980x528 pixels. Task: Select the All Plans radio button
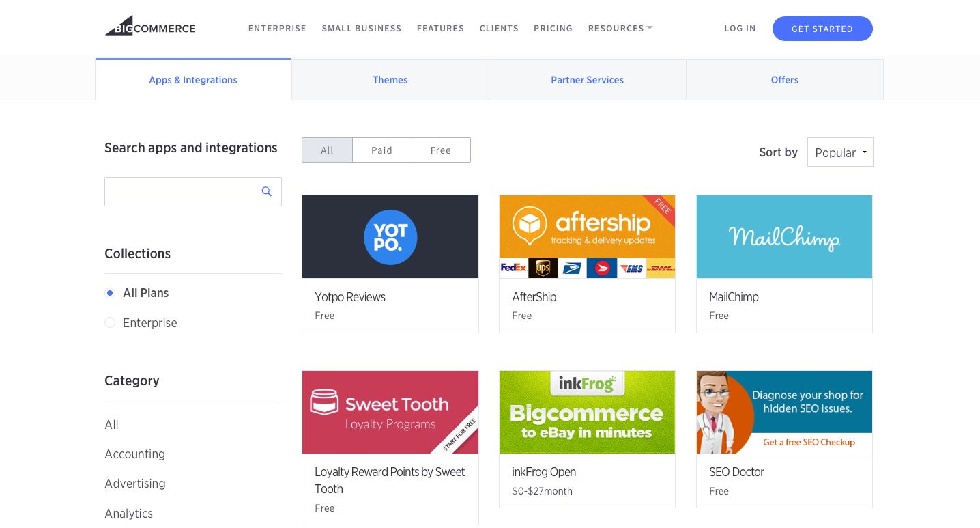[110, 293]
